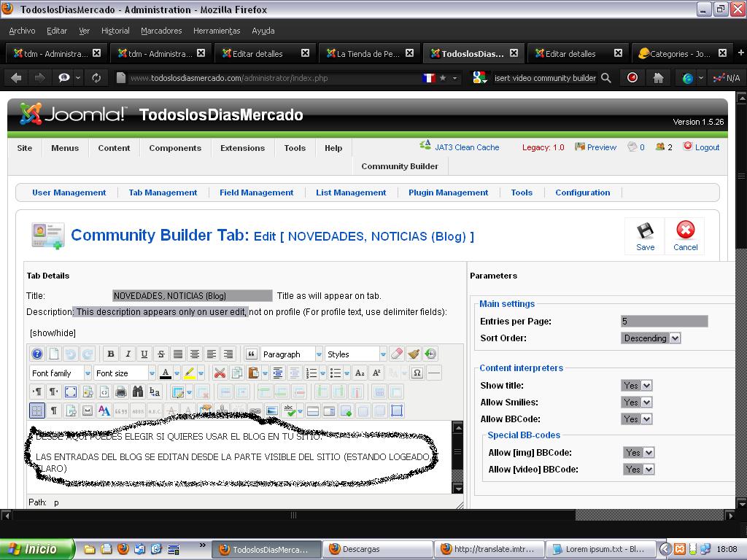The height and width of the screenshot is (560, 747).
Task: Open the HTML source code editor icon
Action: [x=104, y=392]
